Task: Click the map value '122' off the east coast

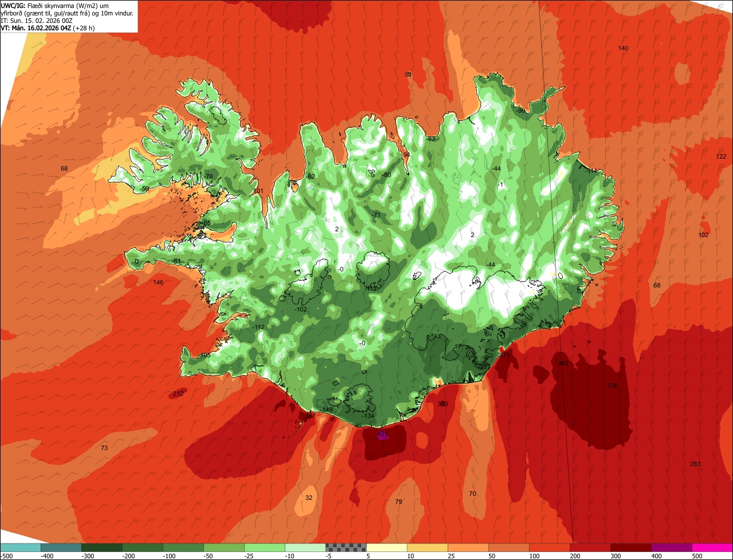Action: point(721,157)
